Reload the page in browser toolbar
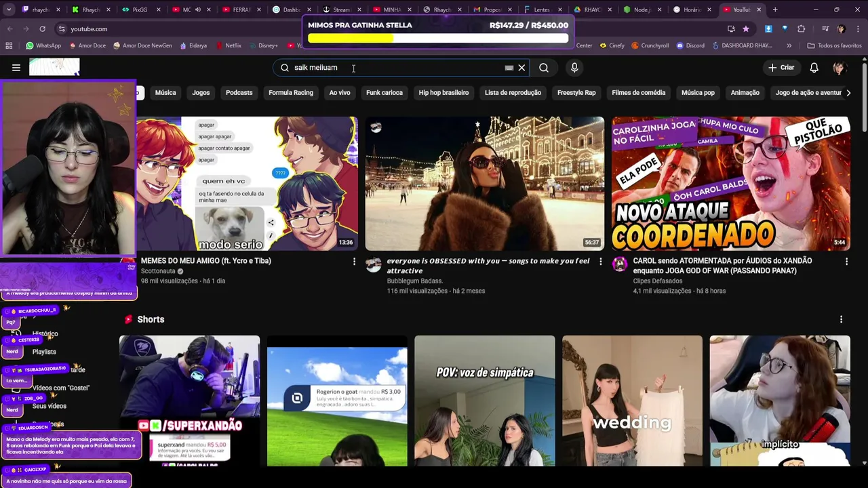This screenshot has height=488, width=868. click(42, 29)
